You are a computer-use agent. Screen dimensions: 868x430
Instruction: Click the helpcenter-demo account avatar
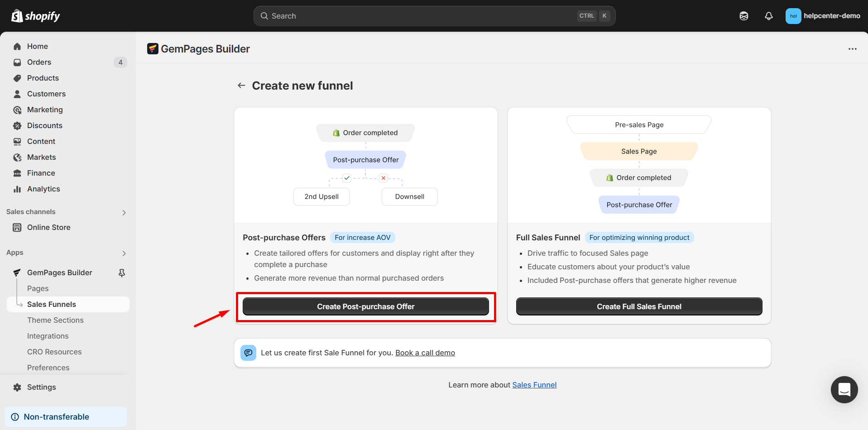(x=793, y=16)
